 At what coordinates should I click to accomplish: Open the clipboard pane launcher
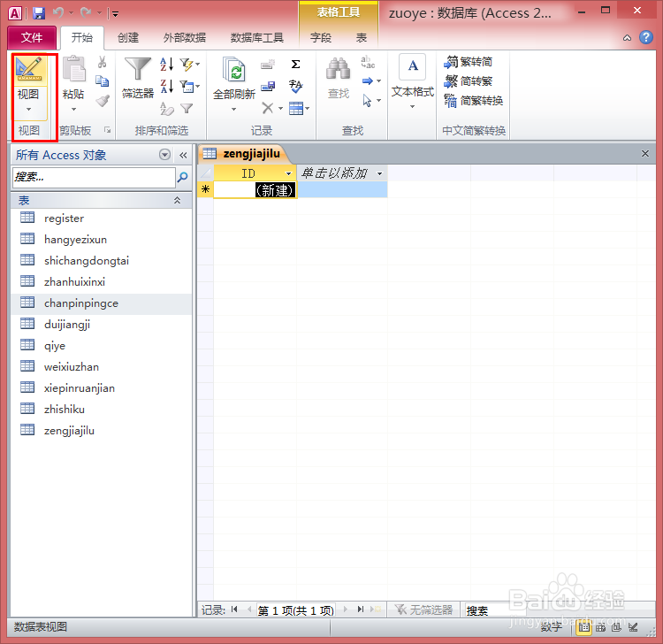[107, 130]
